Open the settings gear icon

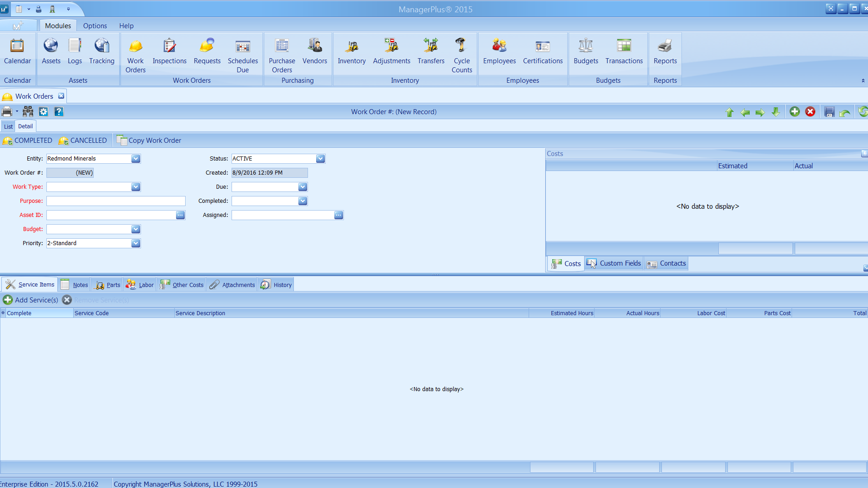44,111
